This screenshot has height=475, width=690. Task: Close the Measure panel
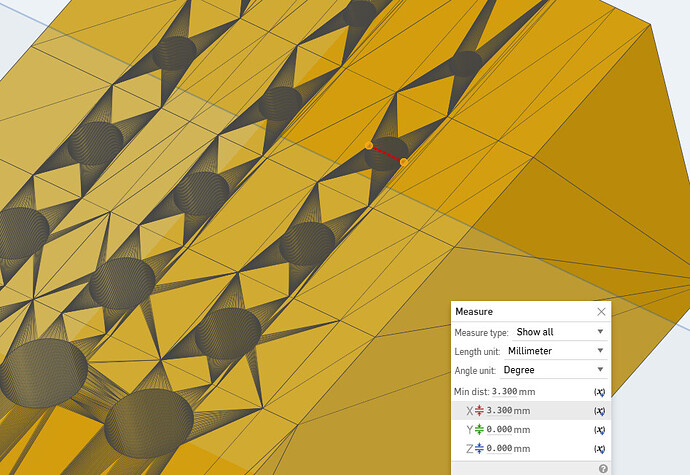(x=600, y=312)
